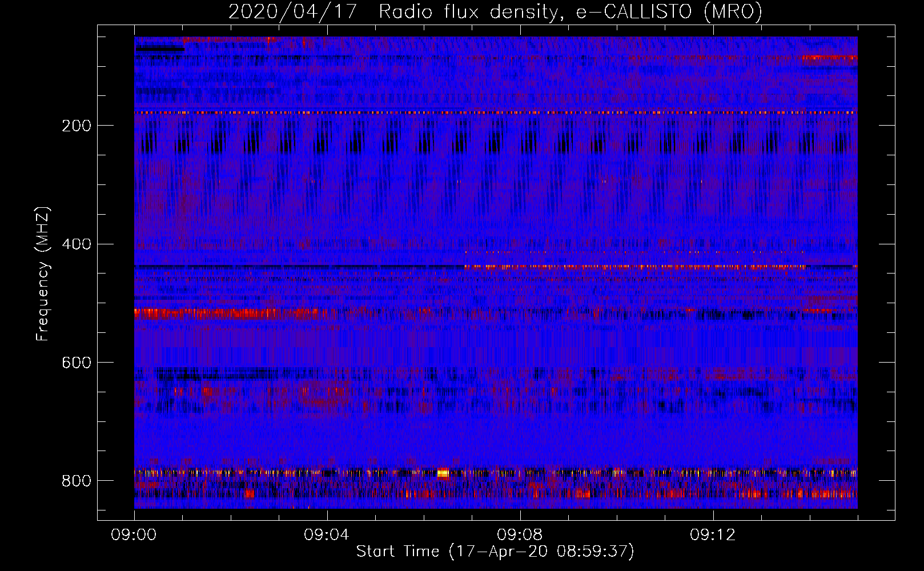Click the 'Start Time (17-Apr-20 08:59:37)' label
Viewport: 924px width, 571px height.
[495, 551]
